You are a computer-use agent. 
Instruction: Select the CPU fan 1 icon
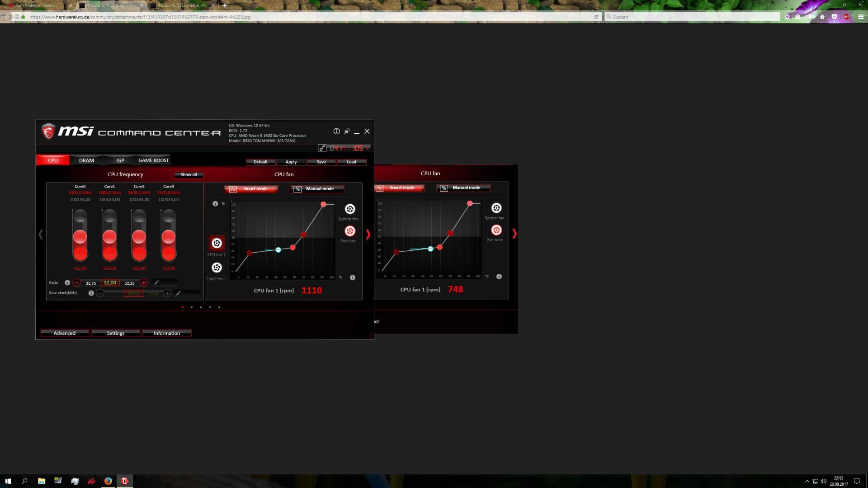(x=217, y=243)
